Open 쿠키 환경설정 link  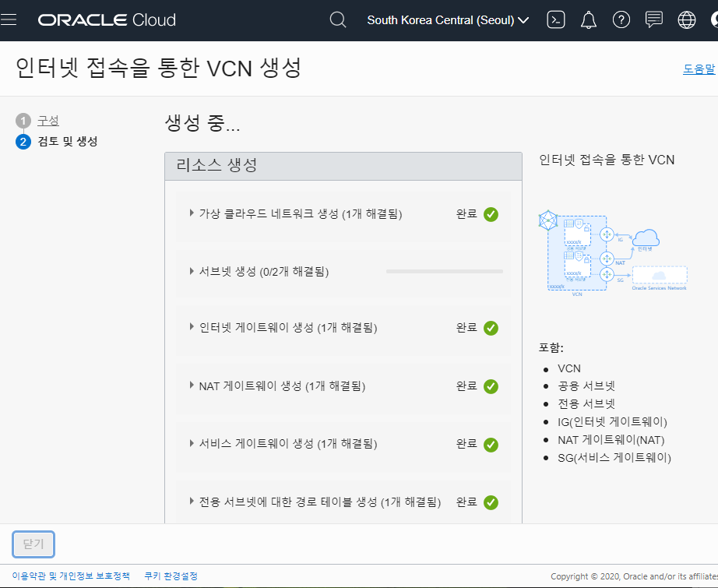click(171, 576)
